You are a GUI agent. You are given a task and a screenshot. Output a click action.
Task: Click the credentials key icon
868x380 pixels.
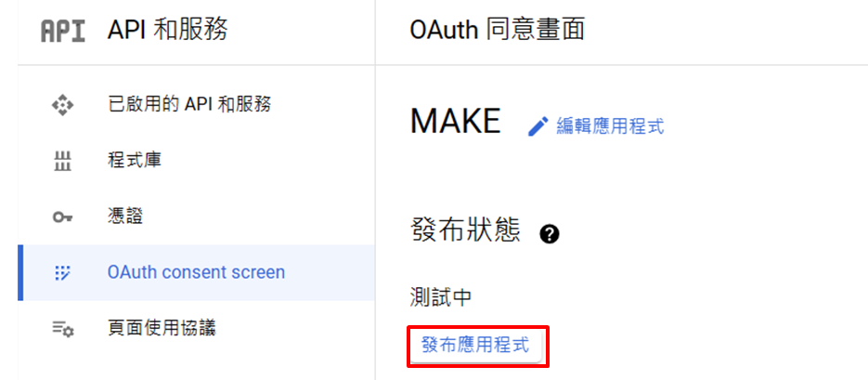coord(62,217)
